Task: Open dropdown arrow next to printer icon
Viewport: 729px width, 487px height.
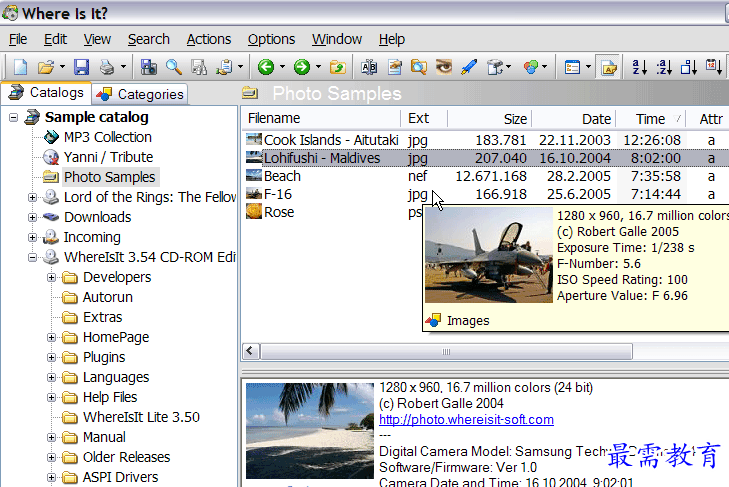Action: click(x=123, y=67)
